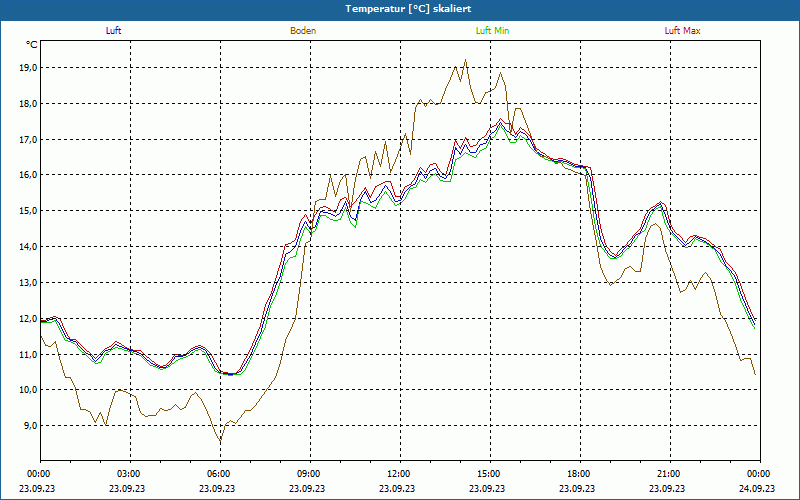This screenshot has height=500, width=800.
Task: Click the 24.09.23 date label
Action: (x=759, y=489)
